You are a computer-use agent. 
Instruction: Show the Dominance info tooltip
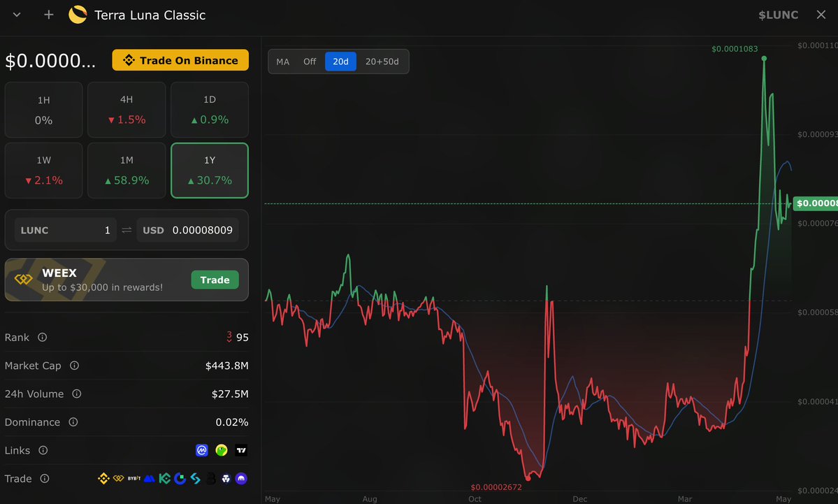(x=73, y=422)
